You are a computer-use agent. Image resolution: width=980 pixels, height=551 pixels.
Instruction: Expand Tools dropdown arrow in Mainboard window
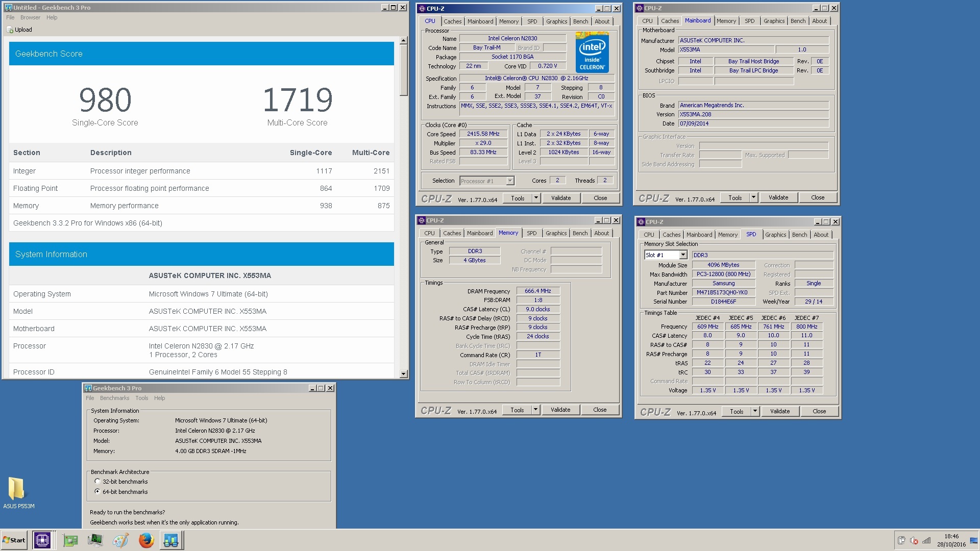tap(753, 197)
